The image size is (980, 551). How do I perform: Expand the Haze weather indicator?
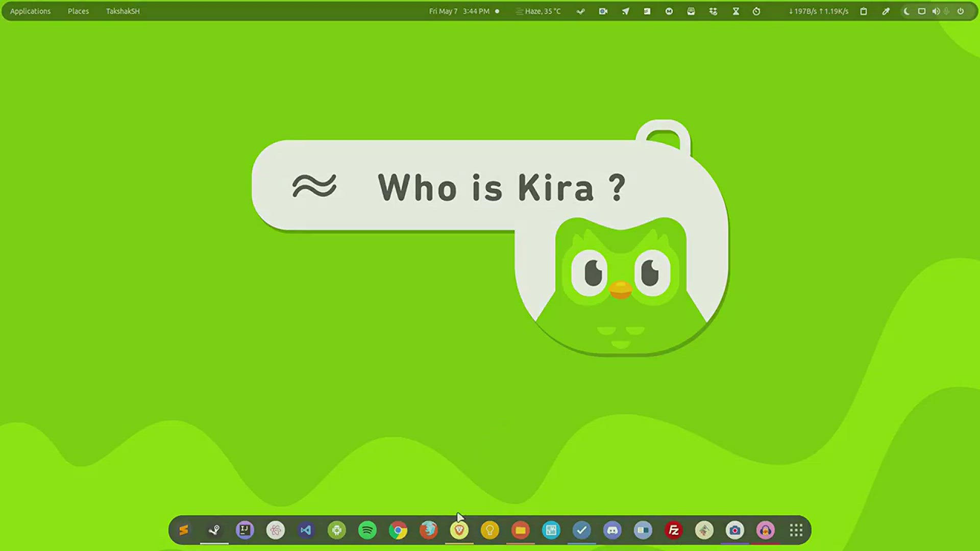coord(538,11)
